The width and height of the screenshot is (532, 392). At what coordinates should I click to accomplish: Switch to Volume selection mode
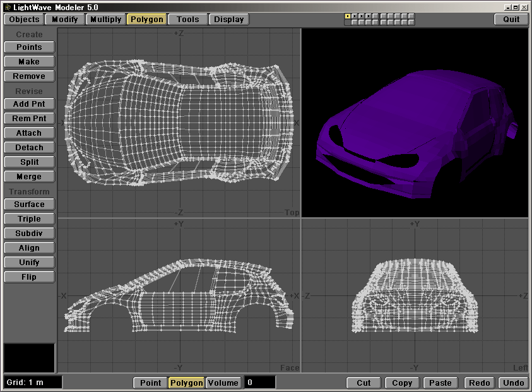click(x=223, y=383)
